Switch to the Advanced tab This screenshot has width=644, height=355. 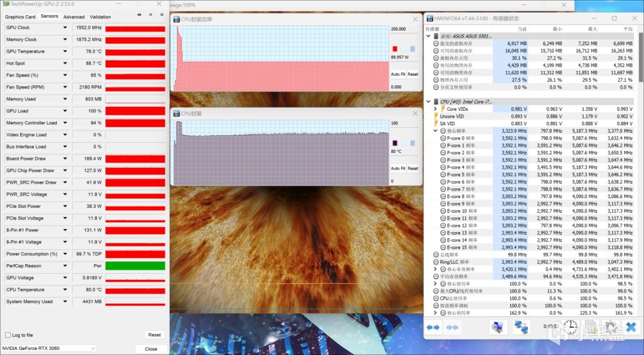[x=74, y=17]
